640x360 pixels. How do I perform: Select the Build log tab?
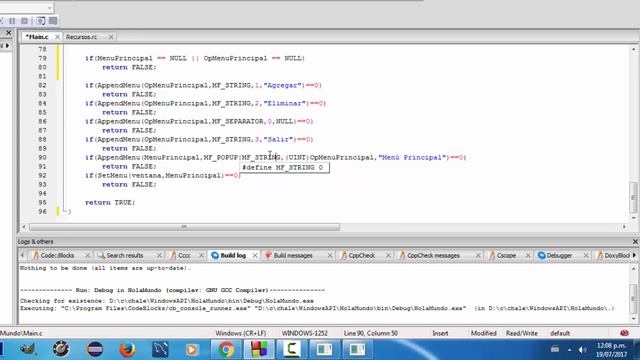(x=233, y=256)
